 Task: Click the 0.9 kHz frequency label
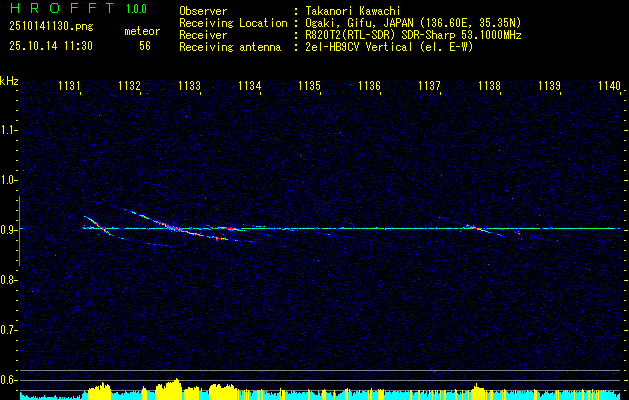tap(8, 230)
